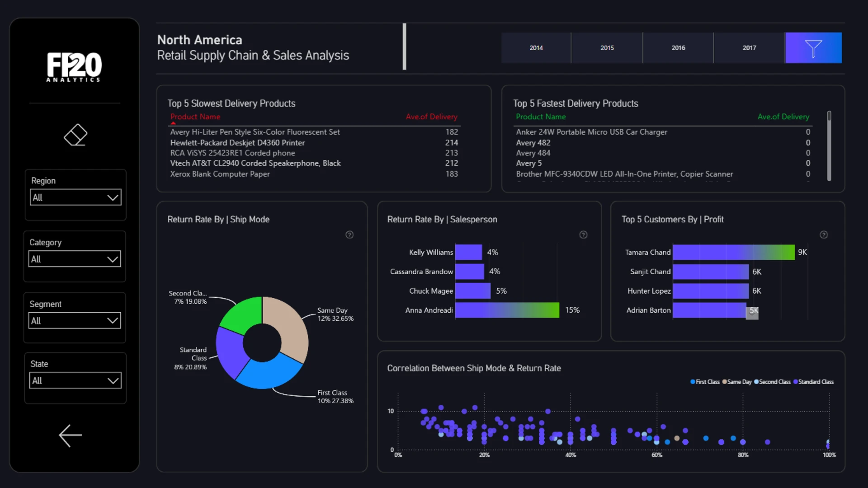Click the back arrow icon
This screenshot has width=868, height=488.
tap(71, 436)
